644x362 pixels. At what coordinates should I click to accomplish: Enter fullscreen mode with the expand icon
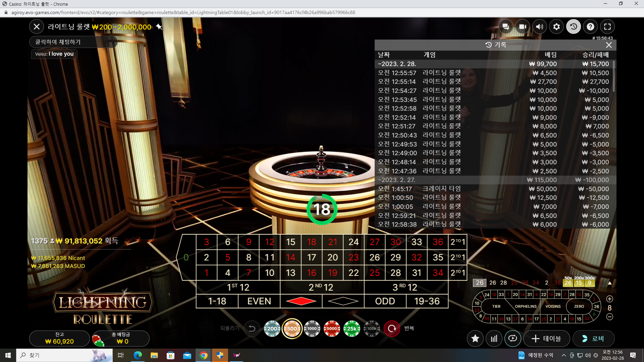pos(607,26)
